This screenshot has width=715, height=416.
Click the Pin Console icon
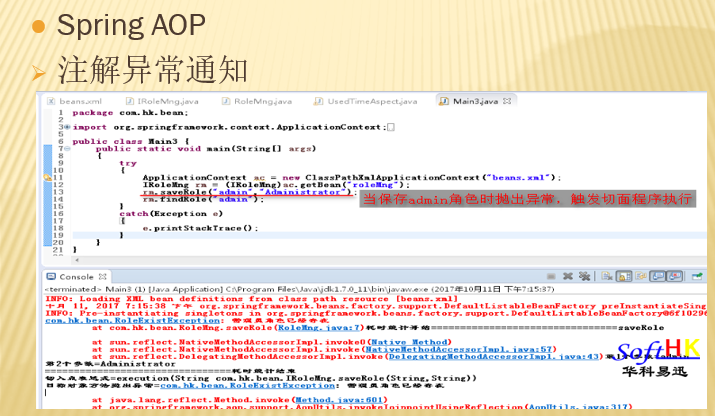pyautogui.click(x=697, y=276)
